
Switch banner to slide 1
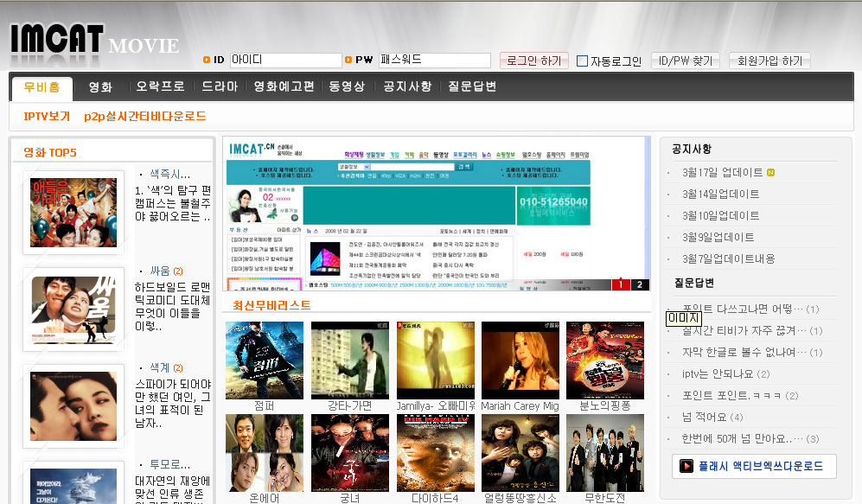tap(621, 284)
